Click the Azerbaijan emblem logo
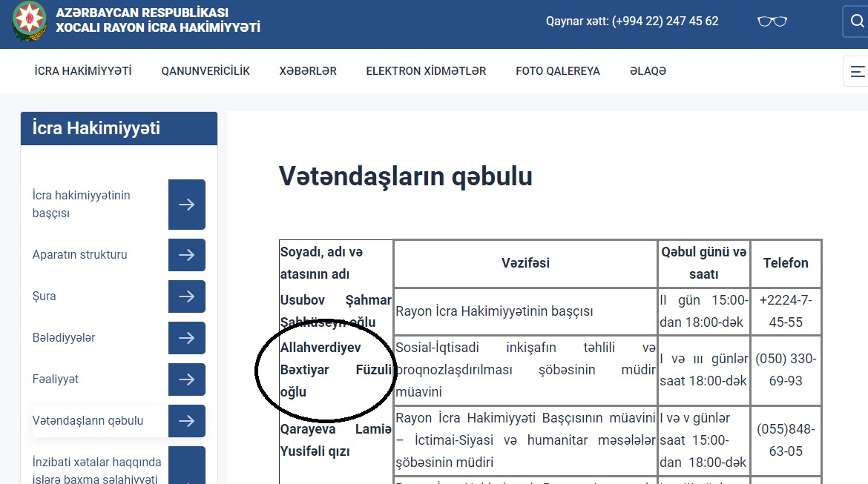 click(30, 21)
